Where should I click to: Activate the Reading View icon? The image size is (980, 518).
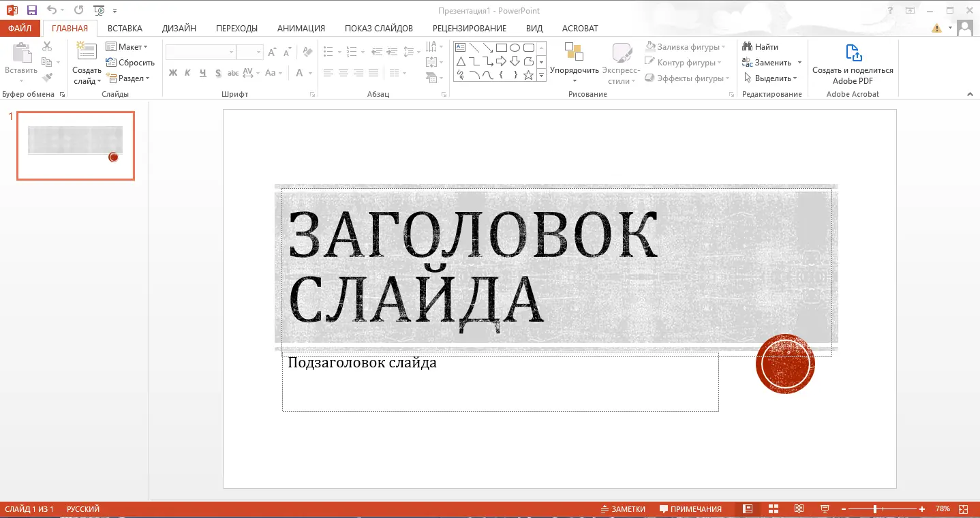(x=799, y=508)
